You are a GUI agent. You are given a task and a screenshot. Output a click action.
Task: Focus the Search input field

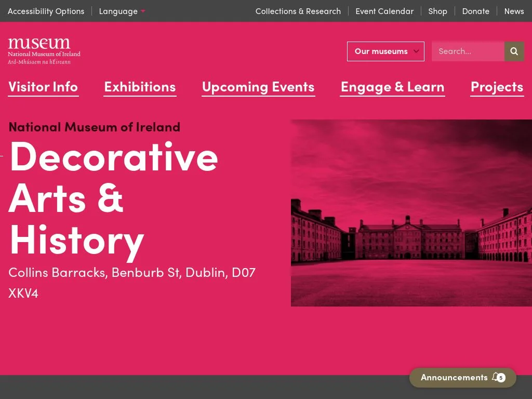[468, 51]
